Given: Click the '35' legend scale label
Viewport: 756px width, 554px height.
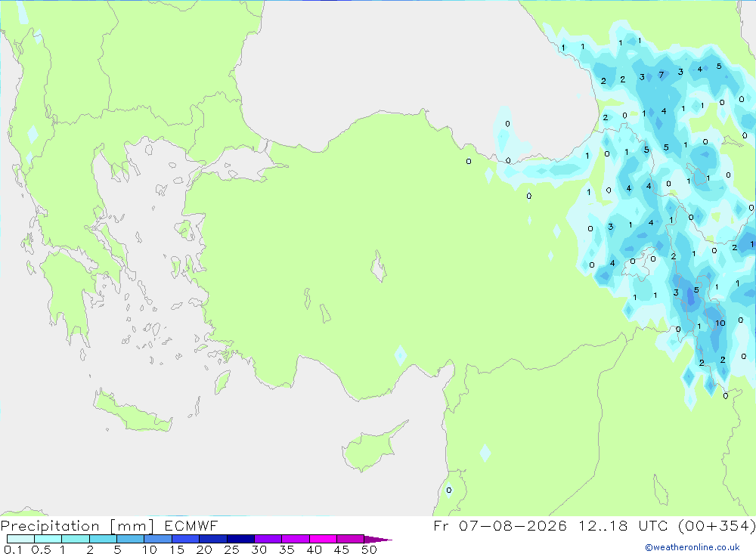Looking at the screenshot, I should [x=287, y=549].
